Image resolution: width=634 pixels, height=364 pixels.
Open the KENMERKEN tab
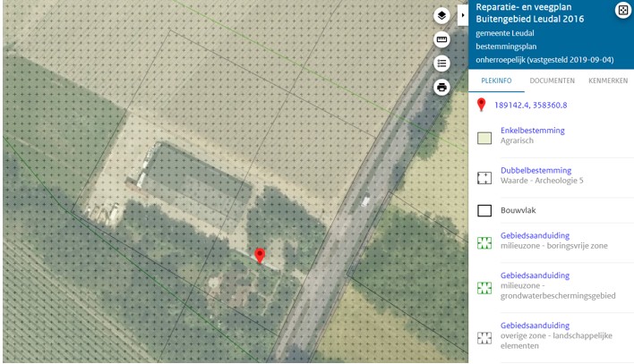click(x=608, y=80)
